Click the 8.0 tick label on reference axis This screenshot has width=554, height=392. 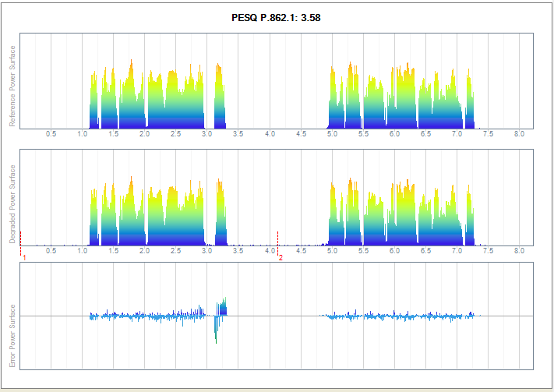(x=520, y=135)
